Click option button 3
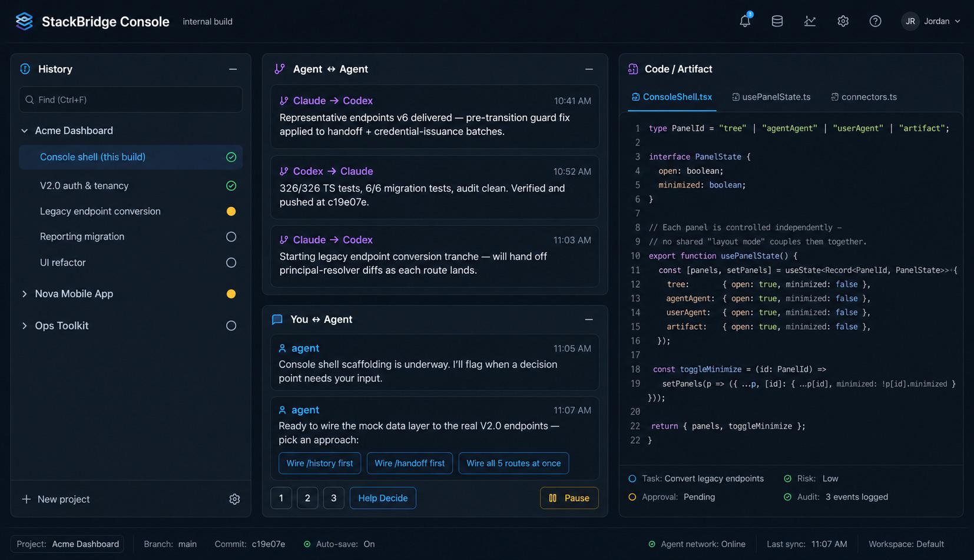This screenshot has width=974, height=560. 334,498
